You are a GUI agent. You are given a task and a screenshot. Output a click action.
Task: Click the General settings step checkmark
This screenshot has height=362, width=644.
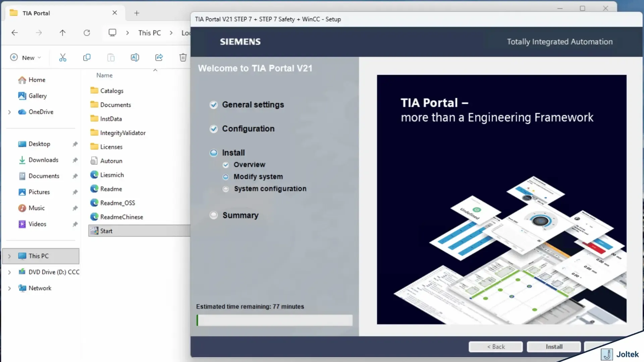pos(214,105)
